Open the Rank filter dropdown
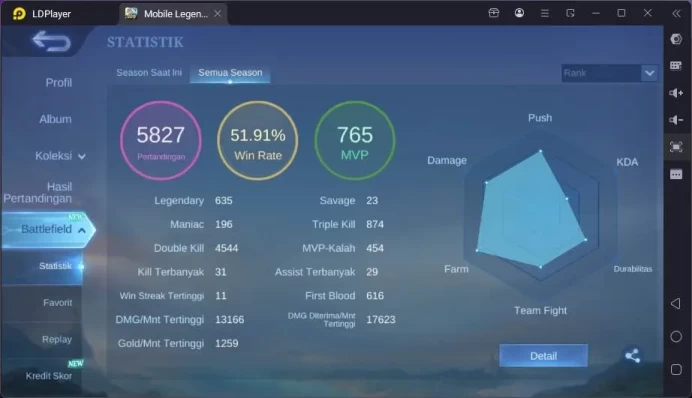Viewport: 692px width, 398px height. (609, 73)
